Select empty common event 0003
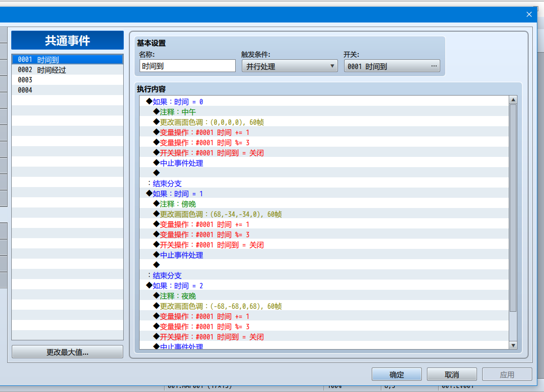 [67, 80]
